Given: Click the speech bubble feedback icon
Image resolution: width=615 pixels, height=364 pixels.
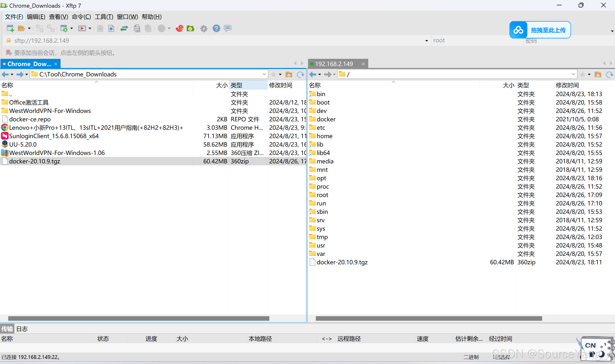Looking at the screenshot, I should pyautogui.click(x=227, y=28).
